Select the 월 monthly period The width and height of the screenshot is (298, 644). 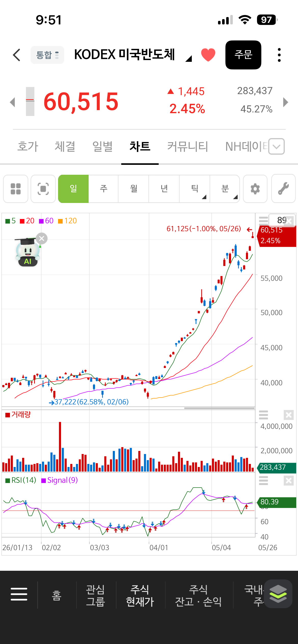point(133,189)
